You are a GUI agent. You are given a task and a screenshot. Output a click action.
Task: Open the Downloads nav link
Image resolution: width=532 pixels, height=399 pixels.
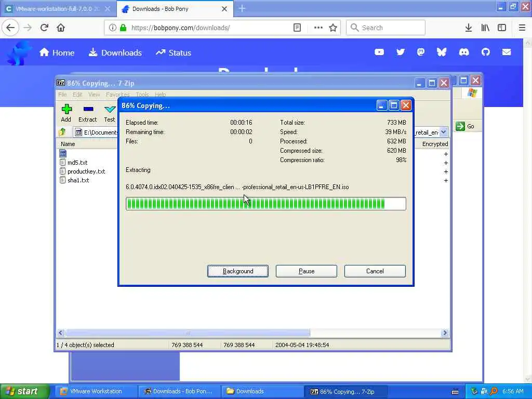coord(115,52)
